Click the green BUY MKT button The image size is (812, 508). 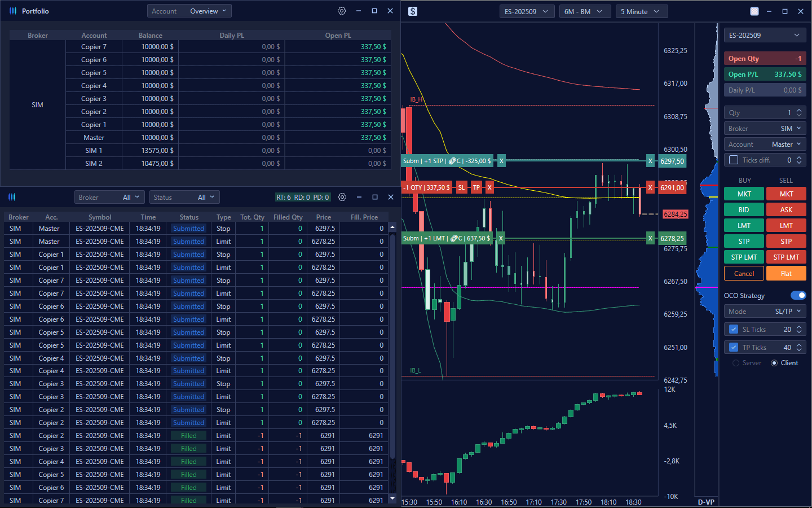pyautogui.click(x=744, y=194)
